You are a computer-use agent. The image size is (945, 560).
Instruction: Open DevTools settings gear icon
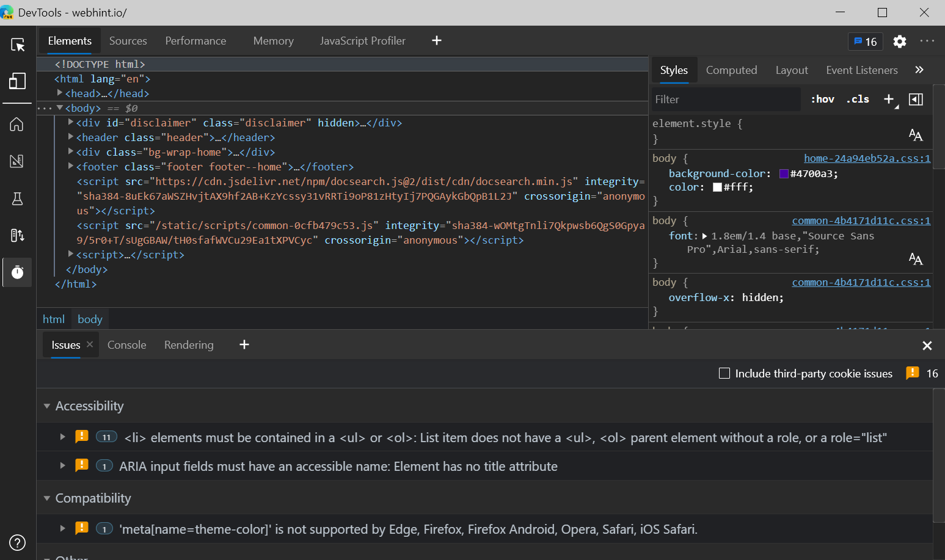pos(899,42)
